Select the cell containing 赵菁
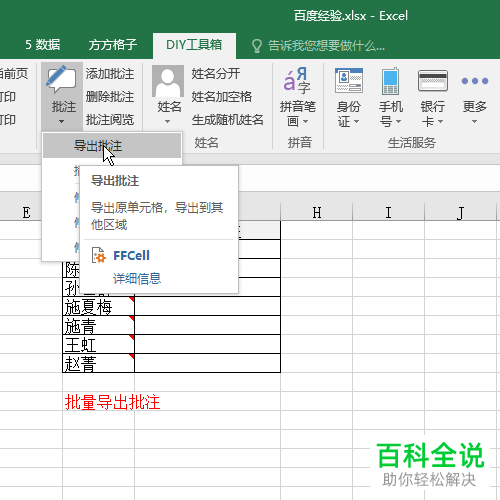Viewport: 500px width, 500px height. click(x=99, y=363)
